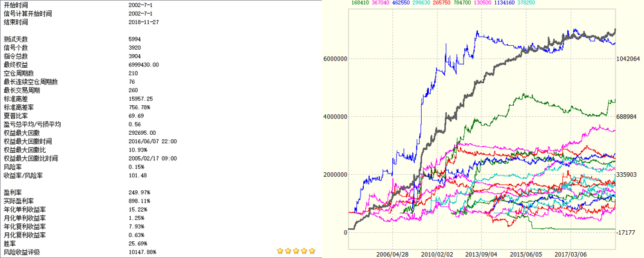Click the middle gold rating star
The width and height of the screenshot is (644, 258).
(x=296, y=251)
